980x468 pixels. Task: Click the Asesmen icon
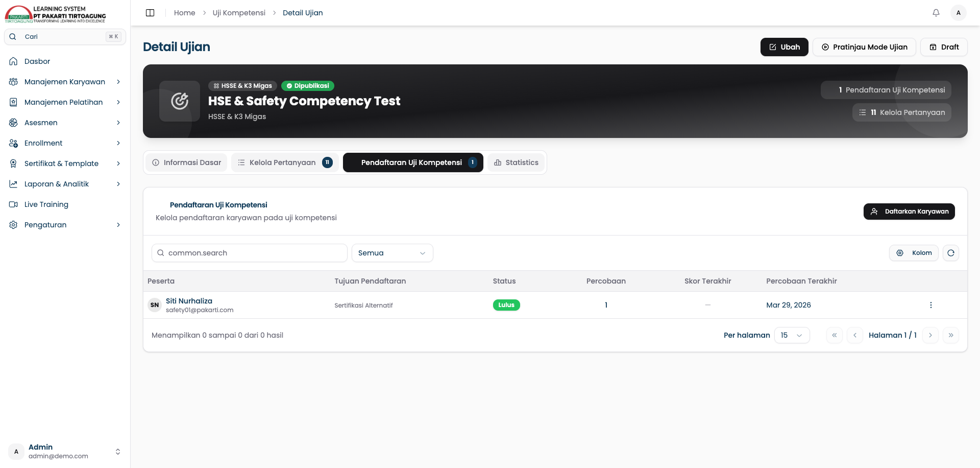pyautogui.click(x=13, y=123)
